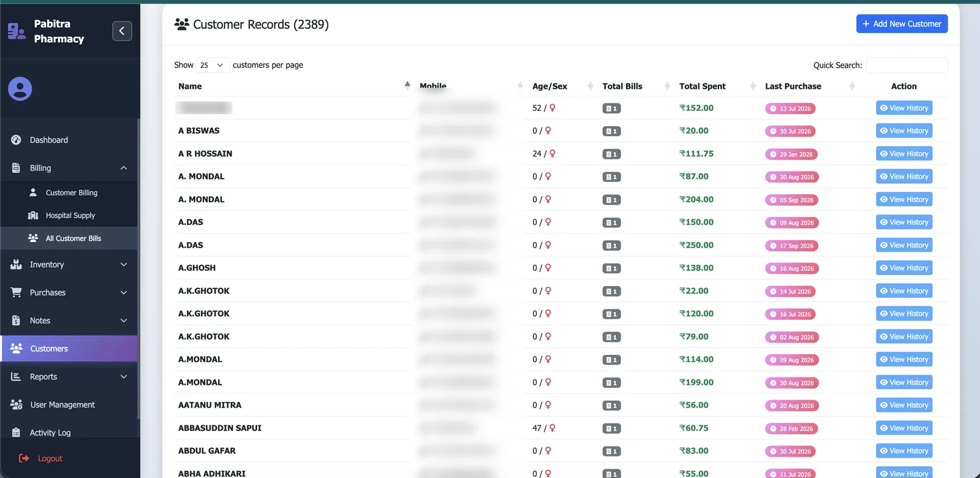Image resolution: width=980 pixels, height=478 pixels.
Task: Select All Customer Bills menu item
Action: 69,238
